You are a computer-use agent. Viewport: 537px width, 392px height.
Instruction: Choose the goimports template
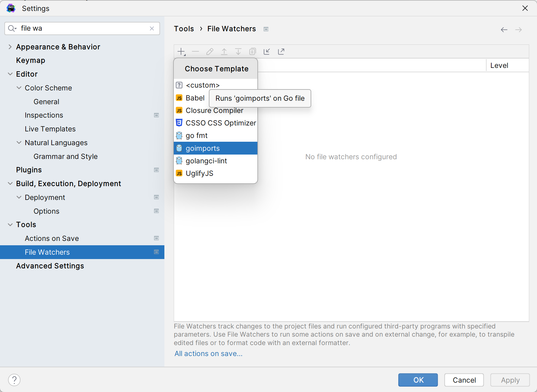(203, 148)
